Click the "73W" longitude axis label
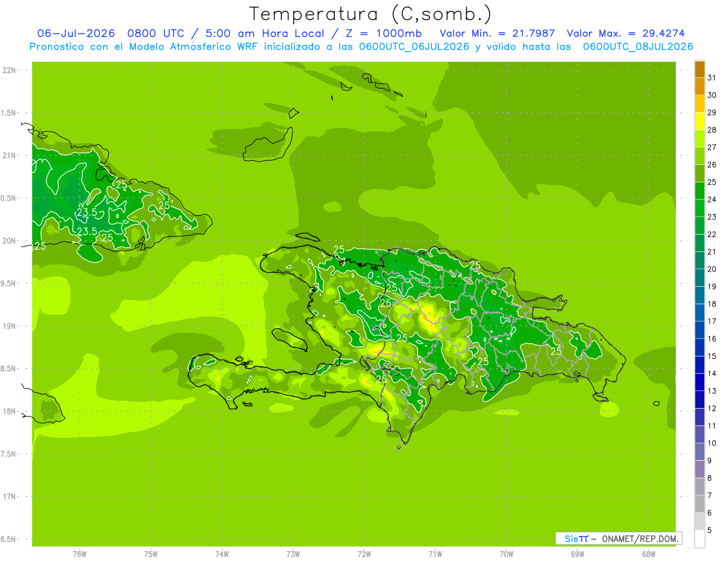Viewport: 728px width, 562px height. [x=293, y=554]
